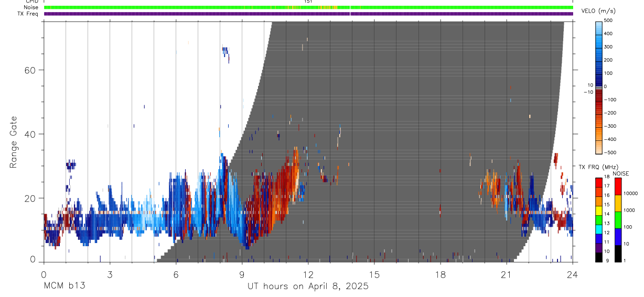Screen dimensions: 644x297
Task: Select the 6 hour tick label
Action: [176, 274]
